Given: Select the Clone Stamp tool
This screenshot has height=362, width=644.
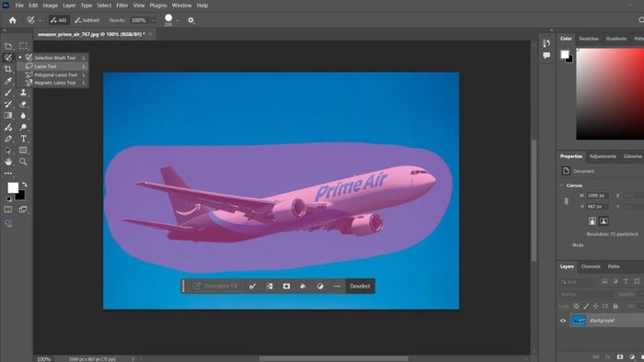Looking at the screenshot, I should pyautogui.click(x=23, y=93).
